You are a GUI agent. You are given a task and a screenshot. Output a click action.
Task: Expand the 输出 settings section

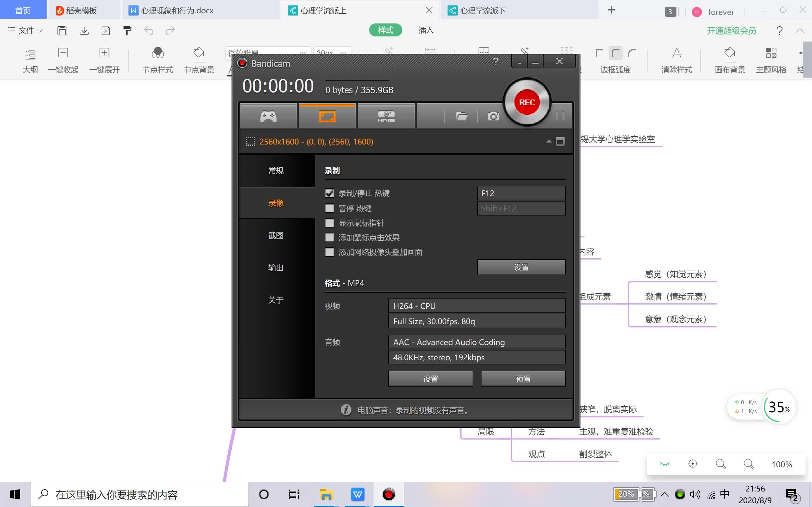275,267
